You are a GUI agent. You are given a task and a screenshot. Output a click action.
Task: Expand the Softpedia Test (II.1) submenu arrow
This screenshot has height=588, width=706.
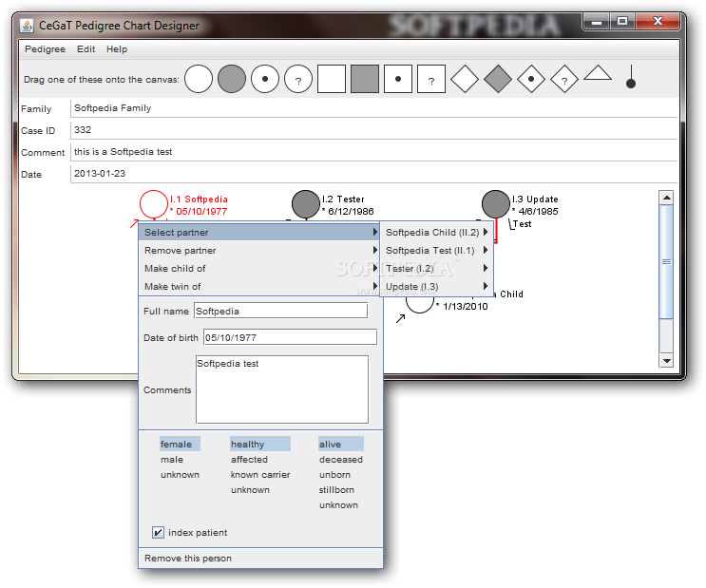tap(486, 250)
